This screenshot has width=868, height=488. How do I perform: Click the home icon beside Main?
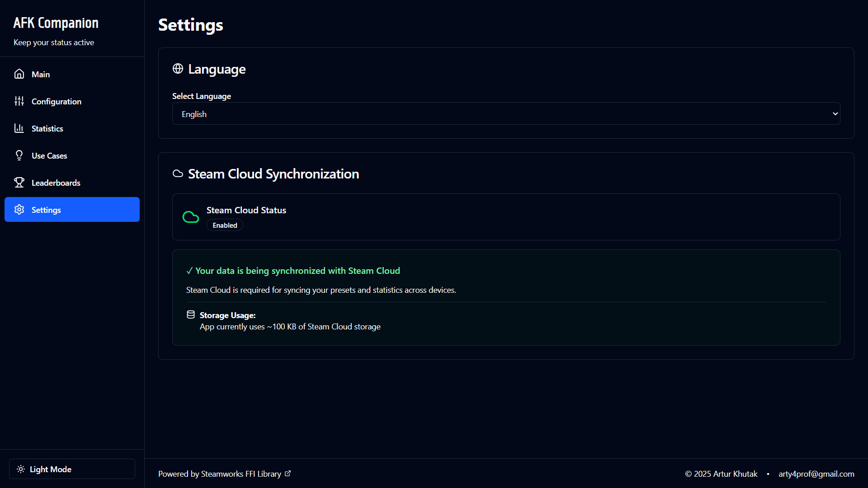tap(19, 74)
